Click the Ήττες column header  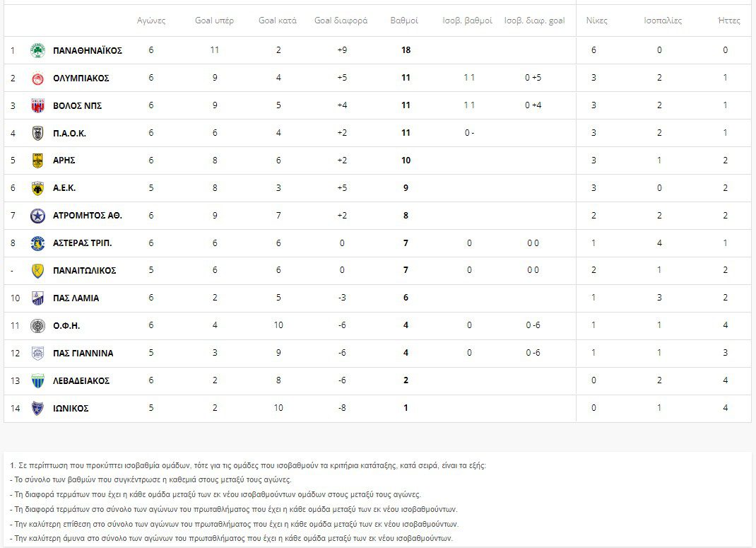coord(728,21)
